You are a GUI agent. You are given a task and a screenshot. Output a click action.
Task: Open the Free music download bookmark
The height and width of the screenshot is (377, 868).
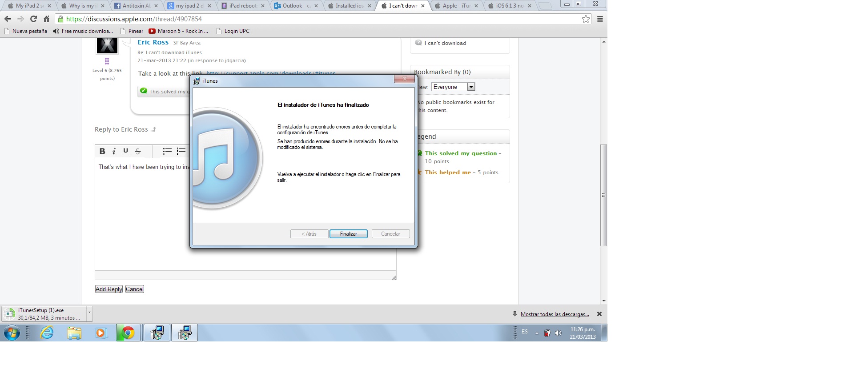click(83, 31)
